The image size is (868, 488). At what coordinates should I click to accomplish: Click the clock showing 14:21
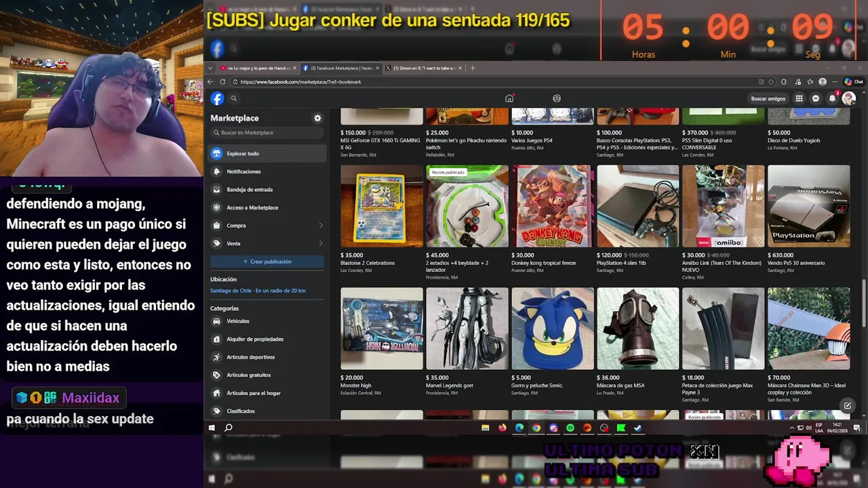pos(837,425)
